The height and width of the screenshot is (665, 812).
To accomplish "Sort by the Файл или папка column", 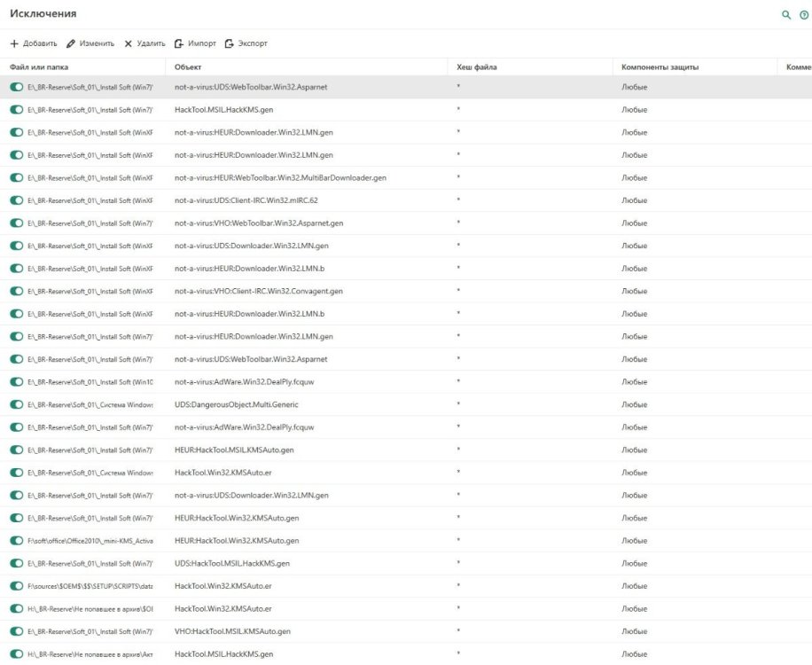I will [39, 67].
